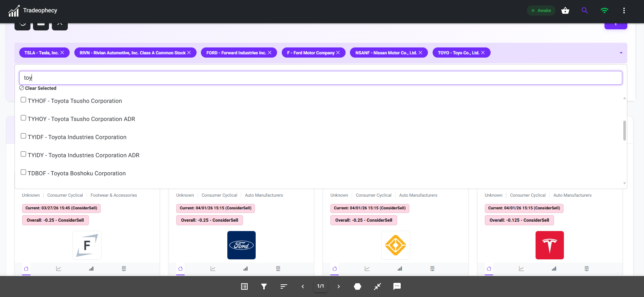Image resolution: width=644 pixels, height=297 pixels.
Task: Select the TDBOF Toyota Boshoku Corporation checkbox
Action: point(24,172)
